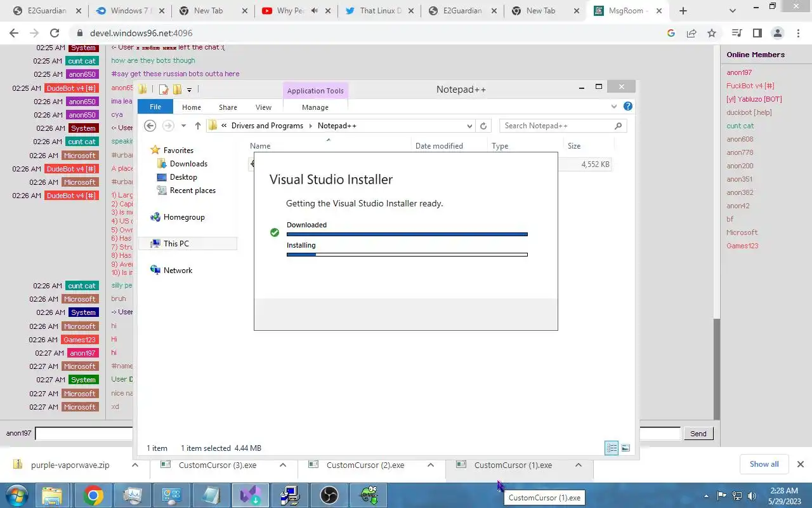Open the OBS Studio taskbar icon
The height and width of the screenshot is (508, 812).
tap(329, 495)
